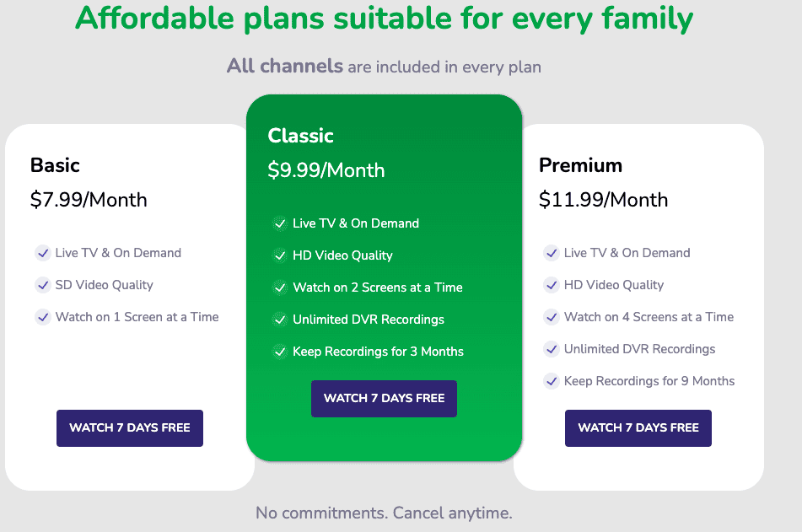Click the Premium plan heading
Image resolution: width=802 pixels, height=532 pixels.
tap(580, 165)
